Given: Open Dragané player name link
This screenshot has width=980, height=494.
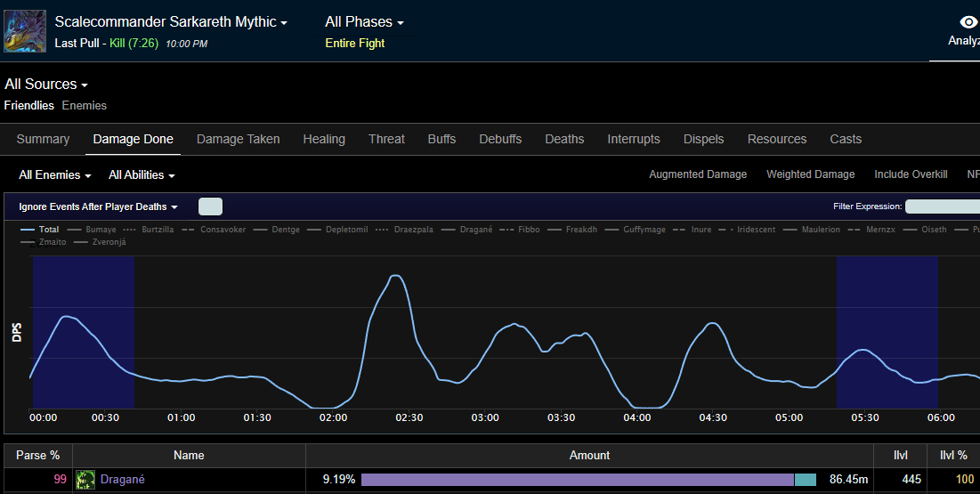Looking at the screenshot, I should tap(123, 480).
